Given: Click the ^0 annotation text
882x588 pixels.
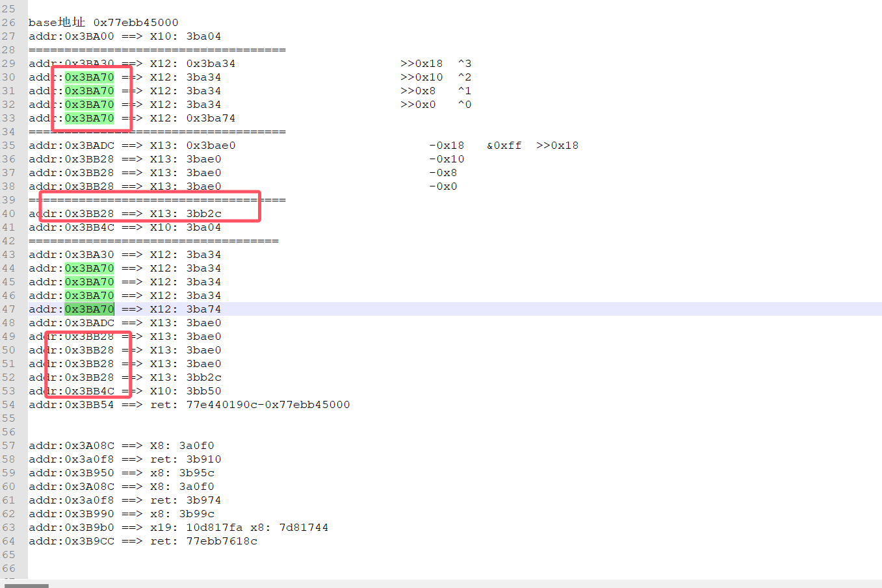Looking at the screenshot, I should pyautogui.click(x=465, y=105).
